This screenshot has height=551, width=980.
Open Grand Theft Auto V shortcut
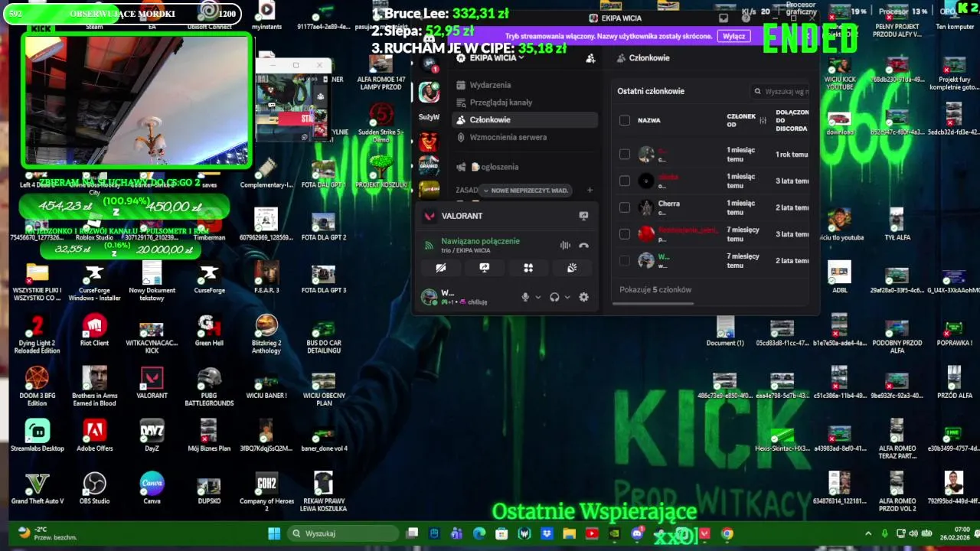[x=37, y=488]
